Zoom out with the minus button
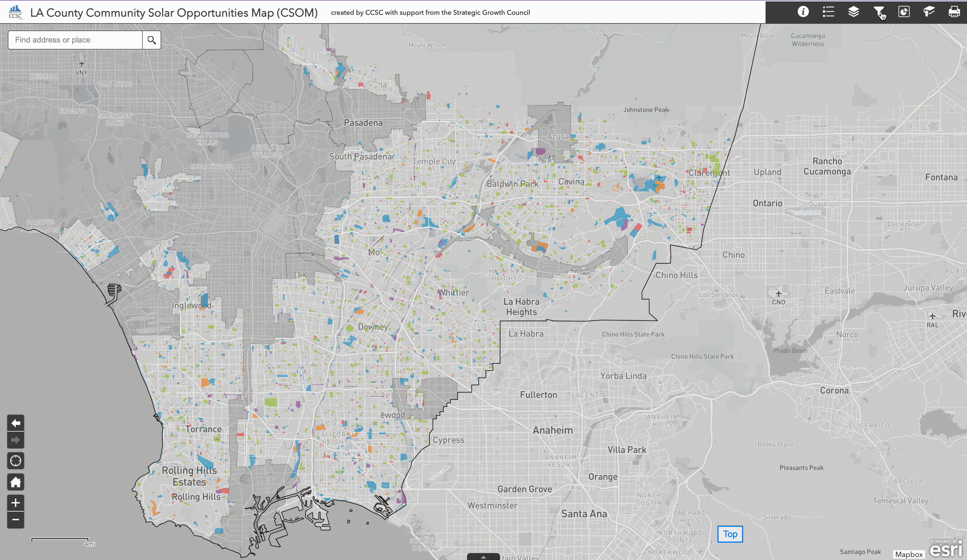Image resolution: width=967 pixels, height=560 pixels. pyautogui.click(x=16, y=520)
